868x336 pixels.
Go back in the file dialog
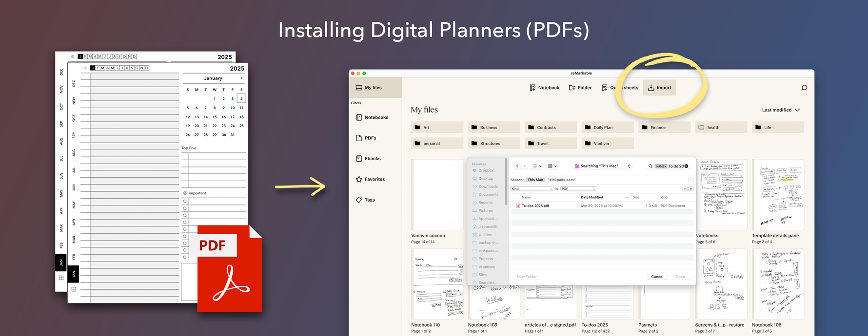click(x=517, y=166)
